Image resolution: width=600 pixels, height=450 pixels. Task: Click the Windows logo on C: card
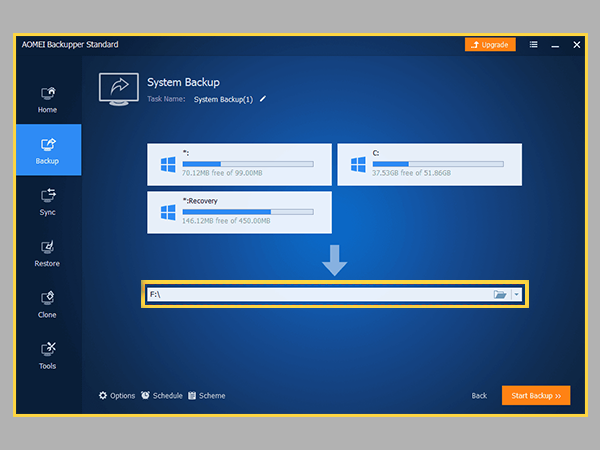pyautogui.click(x=358, y=165)
